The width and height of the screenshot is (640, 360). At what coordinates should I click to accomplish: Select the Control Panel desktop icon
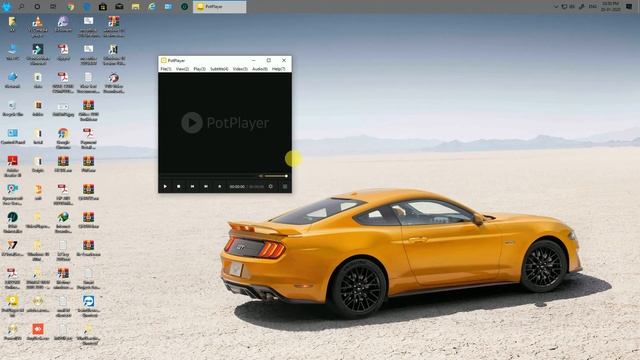click(x=13, y=137)
